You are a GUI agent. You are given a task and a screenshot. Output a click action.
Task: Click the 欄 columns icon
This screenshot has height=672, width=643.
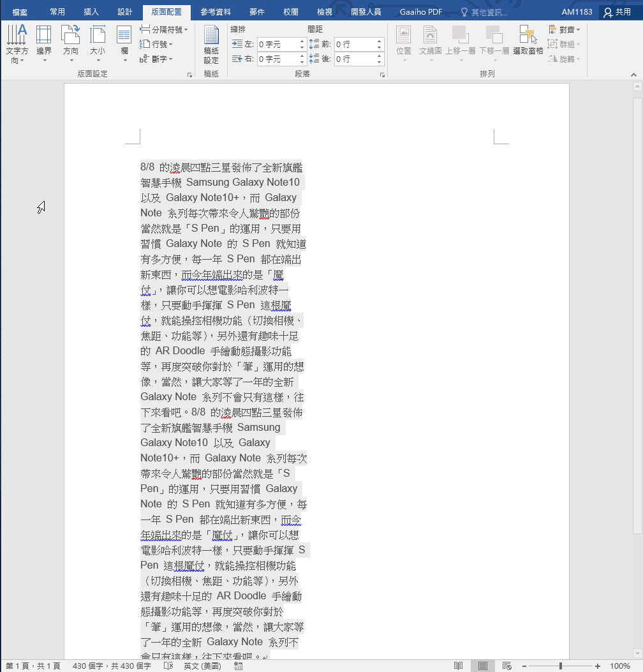[124, 39]
